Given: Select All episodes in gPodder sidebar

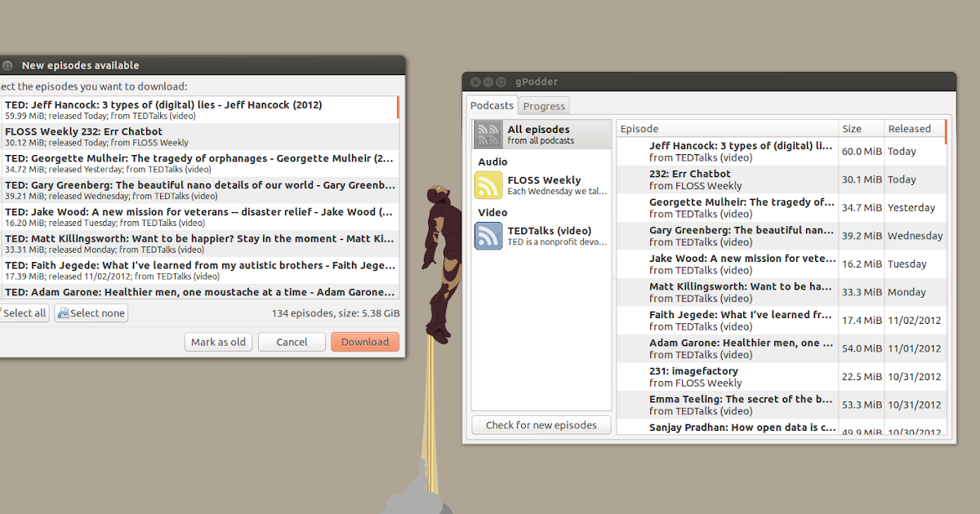Looking at the screenshot, I should 541,135.
